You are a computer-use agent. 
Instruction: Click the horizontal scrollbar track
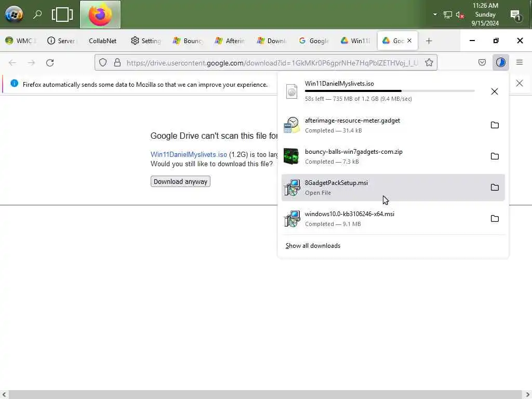[265, 395]
